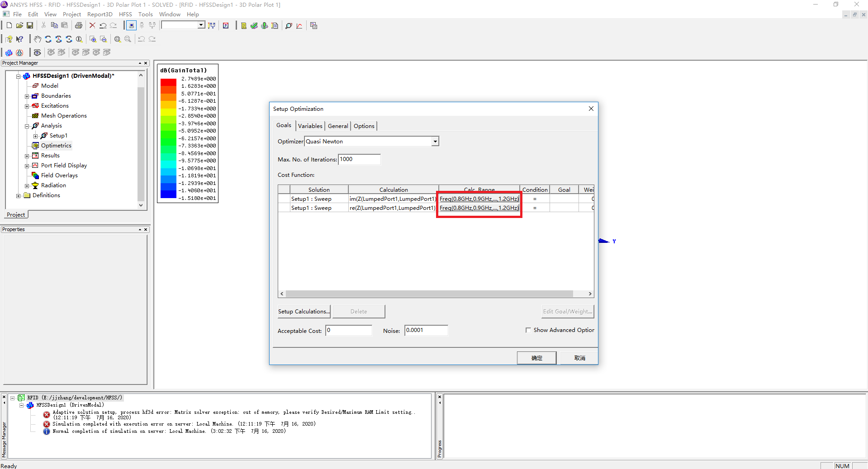Click the Calc. Range link for im(Z) row

[479, 199]
